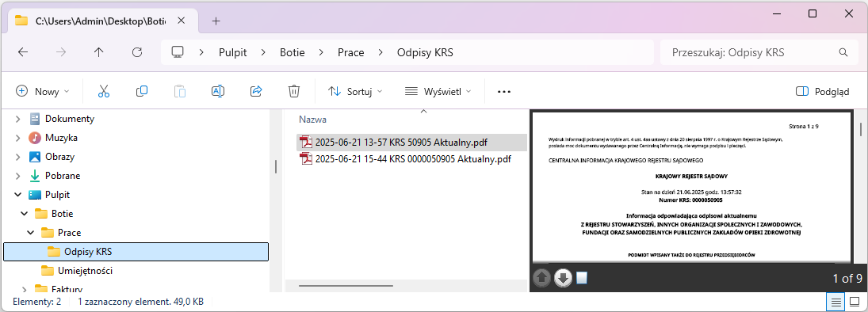
Task: Go up one folder level
Action: coord(98,52)
